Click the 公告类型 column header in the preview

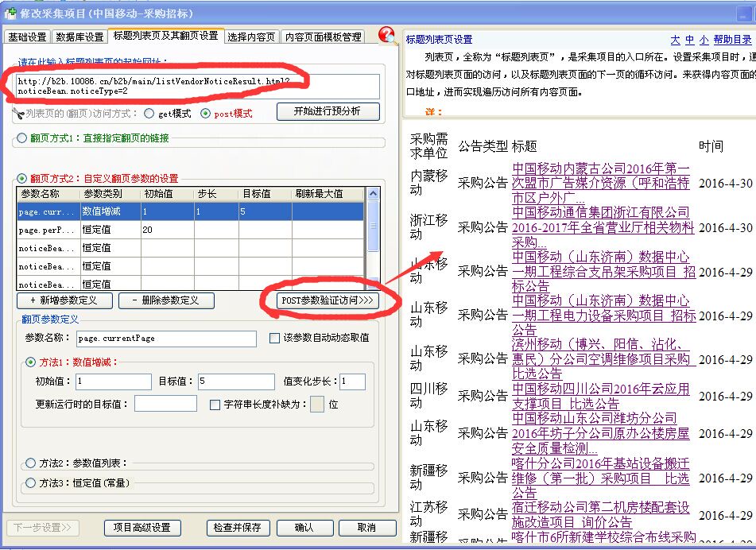click(x=483, y=146)
